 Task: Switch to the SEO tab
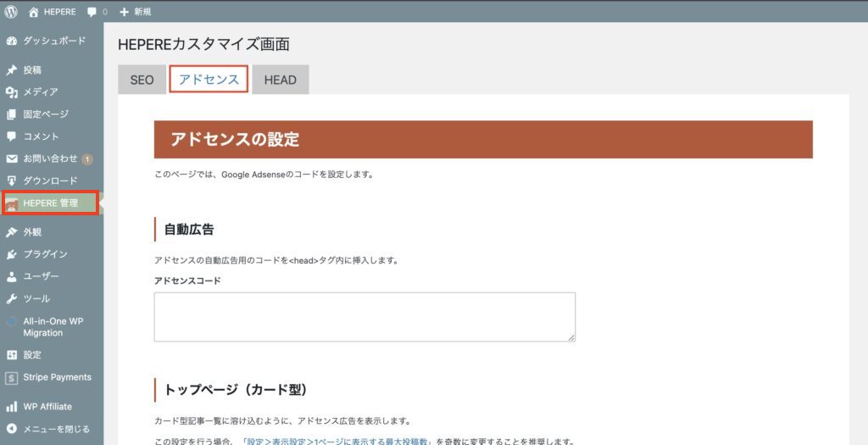pos(142,80)
